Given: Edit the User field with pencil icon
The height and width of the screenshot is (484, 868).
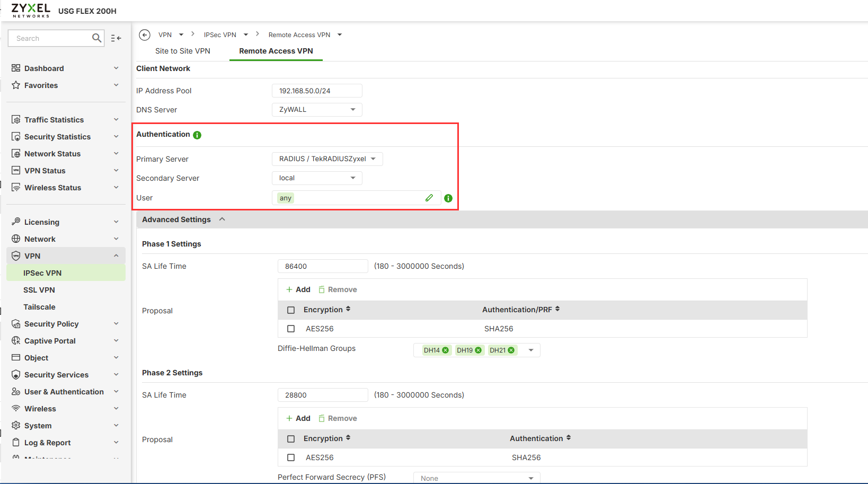Looking at the screenshot, I should pos(429,198).
